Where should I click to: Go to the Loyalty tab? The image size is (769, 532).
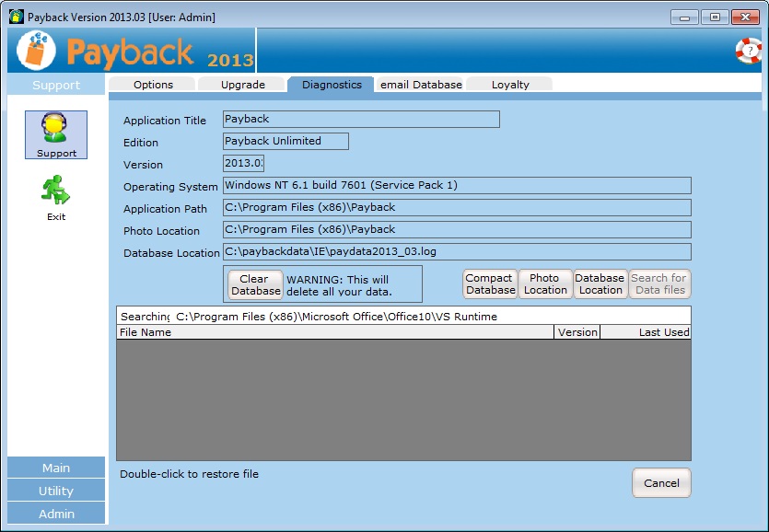pos(510,85)
